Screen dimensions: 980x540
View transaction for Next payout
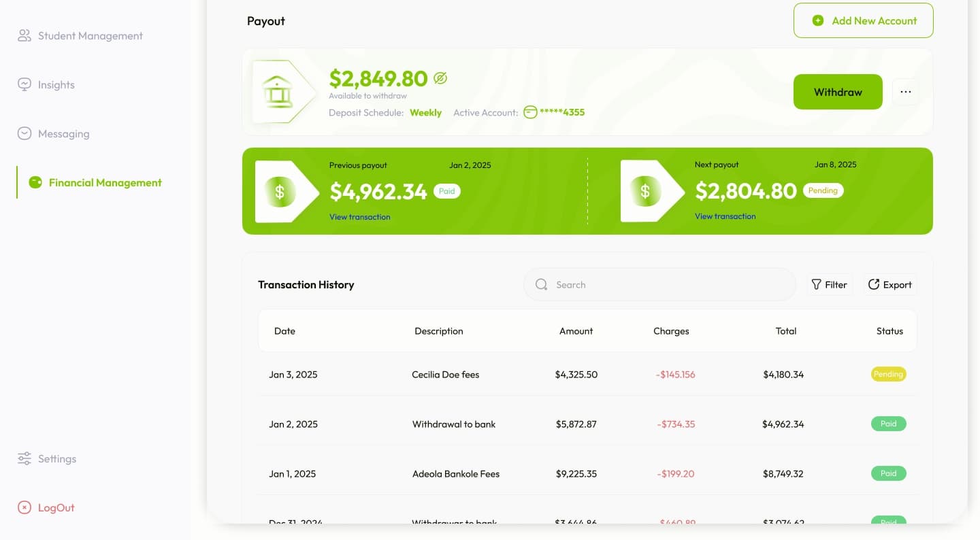click(x=725, y=216)
